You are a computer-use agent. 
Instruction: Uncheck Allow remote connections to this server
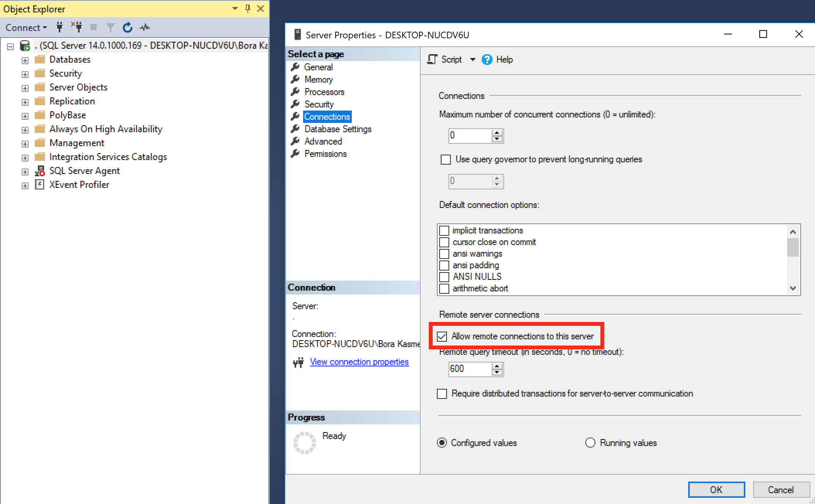click(x=442, y=336)
